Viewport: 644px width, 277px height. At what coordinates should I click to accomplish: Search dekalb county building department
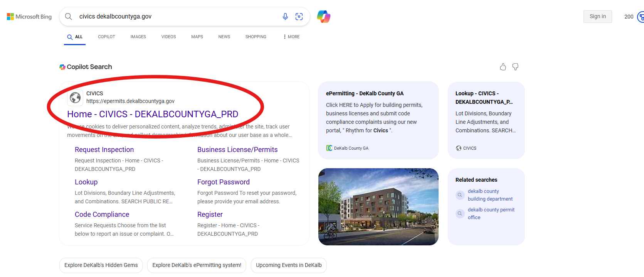click(490, 195)
